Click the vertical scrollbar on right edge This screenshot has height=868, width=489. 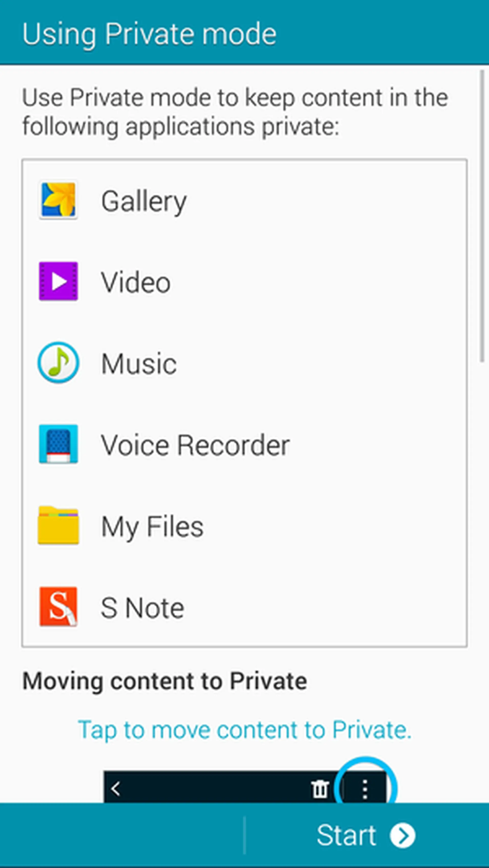point(482,216)
